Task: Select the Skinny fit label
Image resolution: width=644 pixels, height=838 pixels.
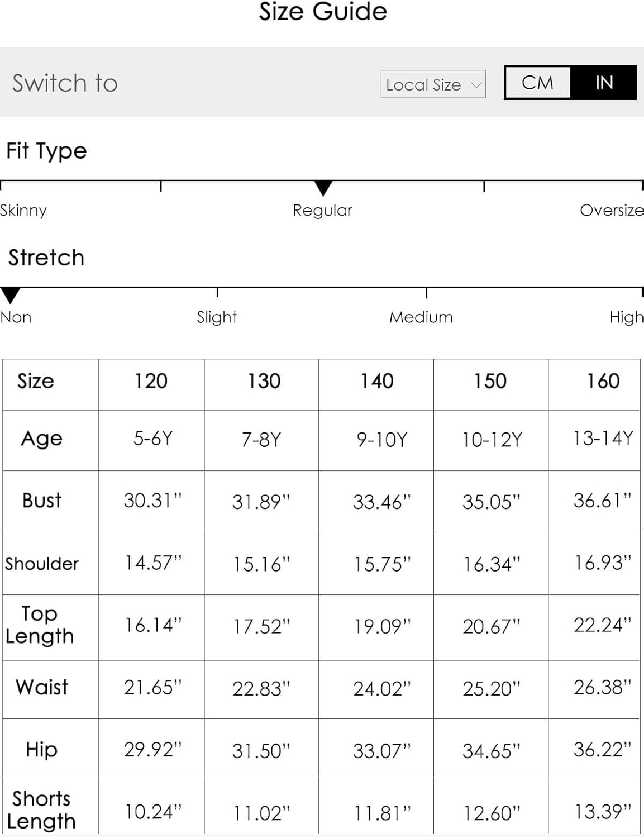Action: pos(23,211)
